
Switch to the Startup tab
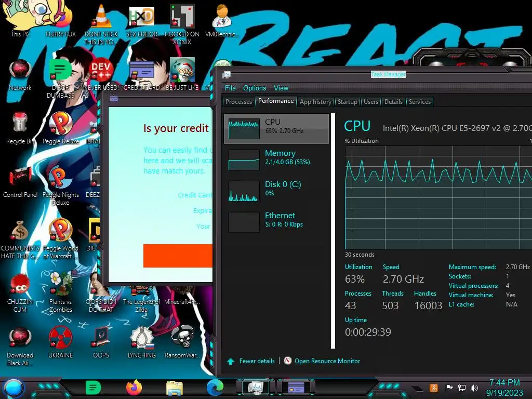[x=348, y=102]
